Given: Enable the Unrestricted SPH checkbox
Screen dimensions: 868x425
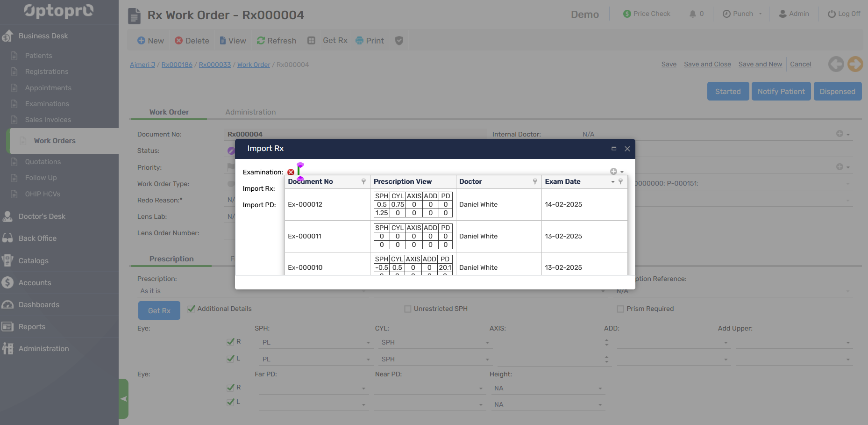Looking at the screenshot, I should [x=408, y=309].
